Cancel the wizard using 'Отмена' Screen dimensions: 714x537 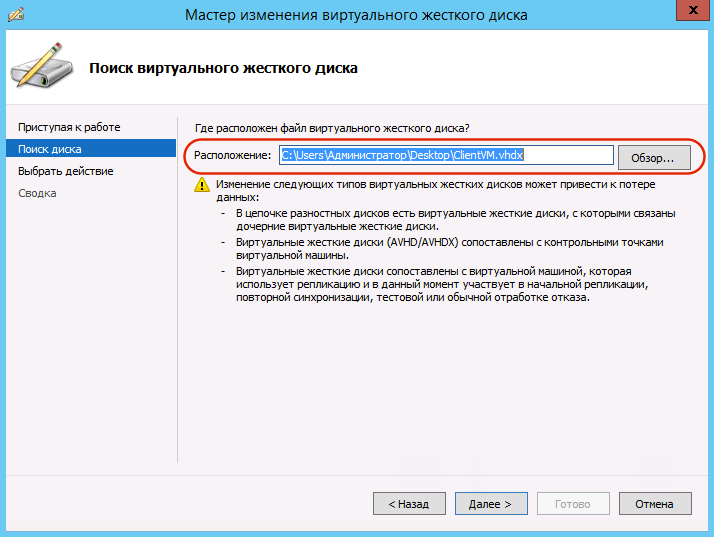tap(655, 504)
